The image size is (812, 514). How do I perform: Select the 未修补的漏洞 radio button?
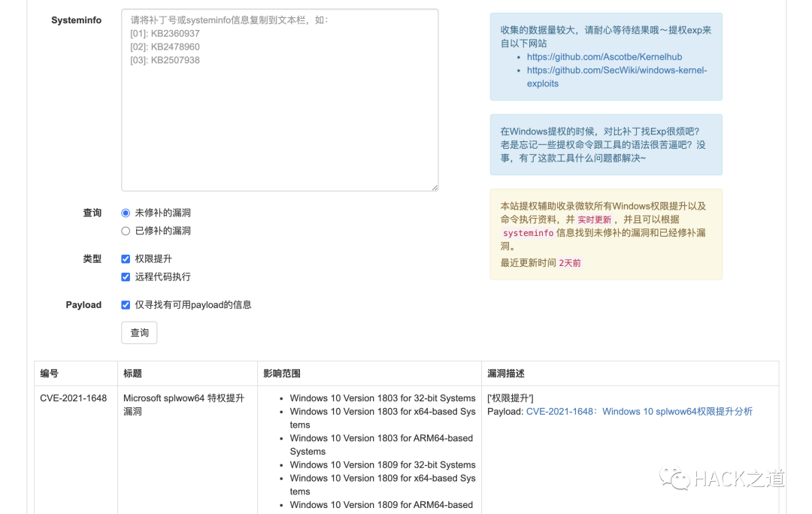point(126,213)
